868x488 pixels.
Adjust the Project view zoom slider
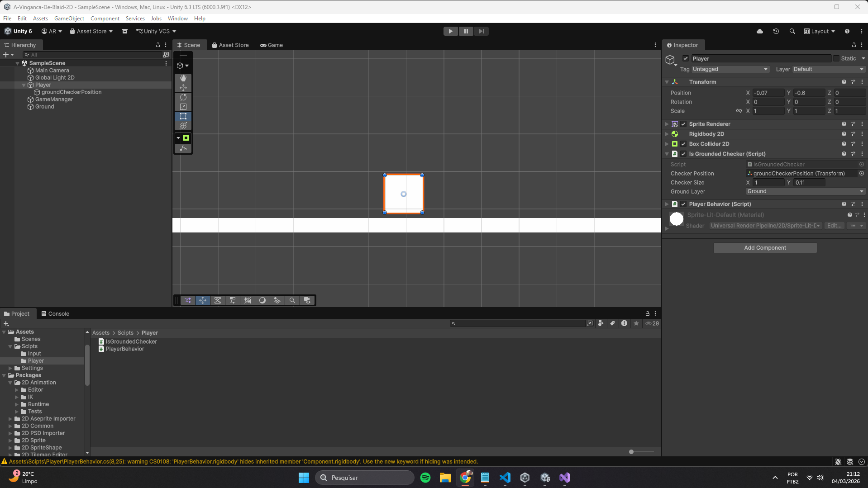pyautogui.click(x=630, y=451)
